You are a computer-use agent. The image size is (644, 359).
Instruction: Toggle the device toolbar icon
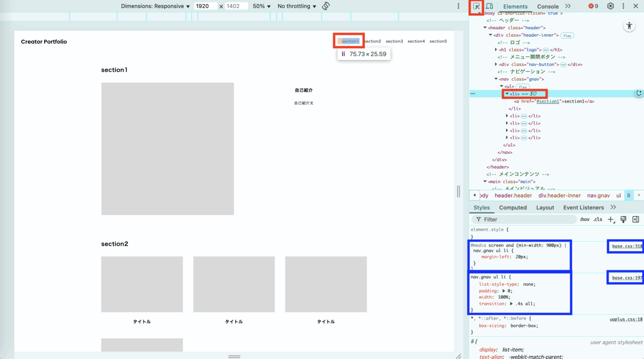point(489,6)
